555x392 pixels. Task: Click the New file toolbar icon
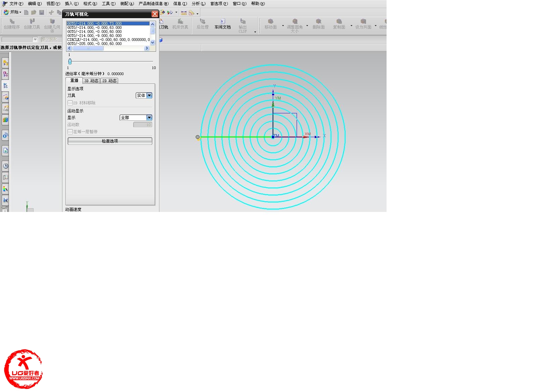26,12
